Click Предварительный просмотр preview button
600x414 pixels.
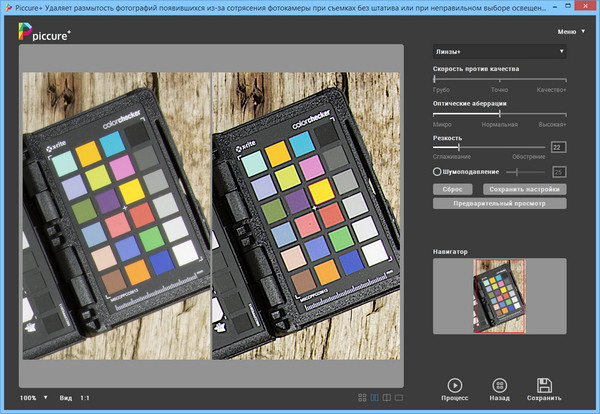[x=499, y=203]
